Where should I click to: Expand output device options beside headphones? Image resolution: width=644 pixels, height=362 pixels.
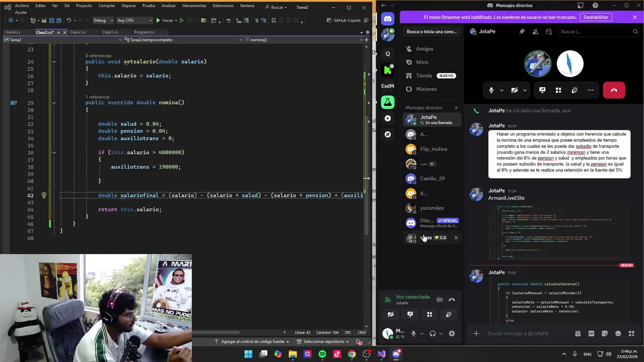point(441,334)
